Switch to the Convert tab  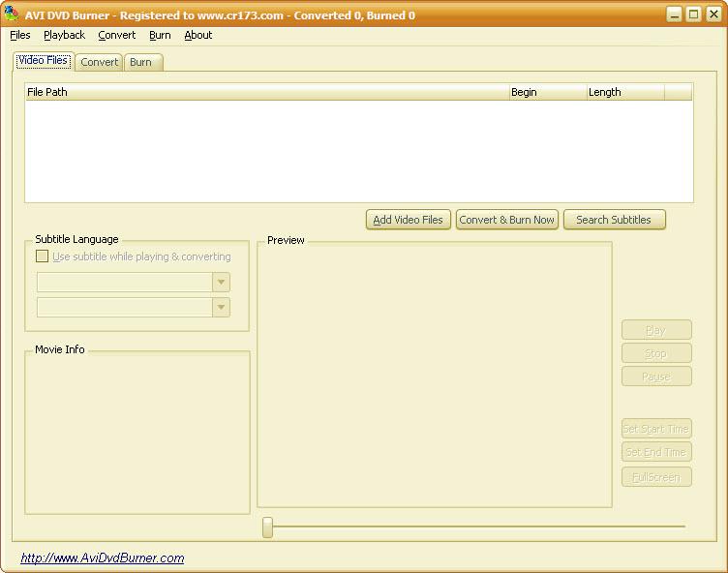pos(99,62)
